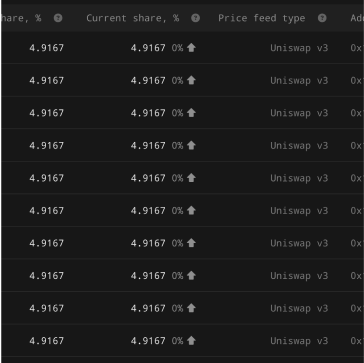Sort by Current share, % column header

(133, 18)
